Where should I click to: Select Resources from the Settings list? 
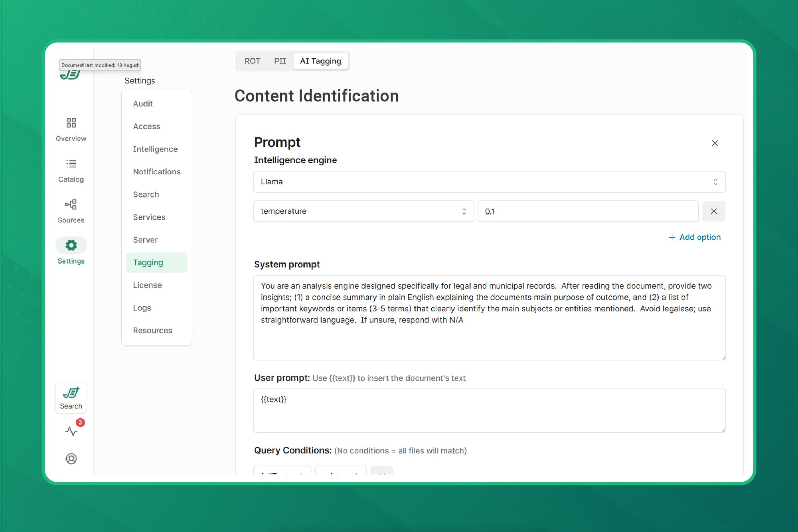pyautogui.click(x=152, y=330)
